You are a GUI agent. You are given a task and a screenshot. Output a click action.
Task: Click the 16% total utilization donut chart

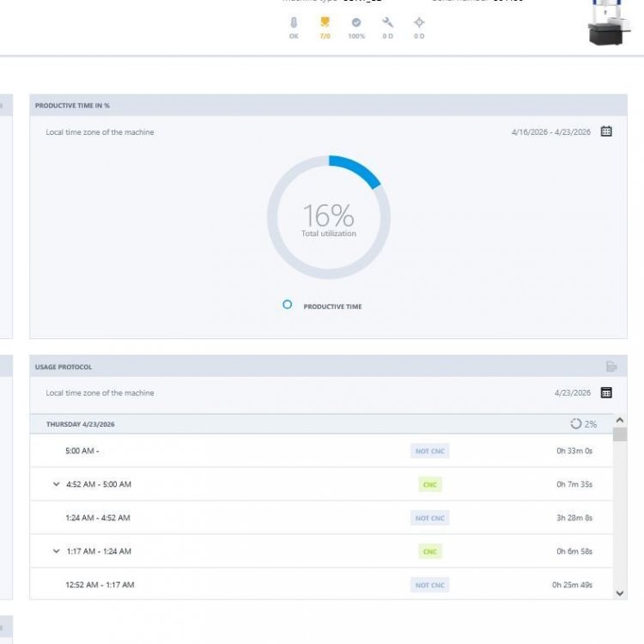[x=329, y=217]
